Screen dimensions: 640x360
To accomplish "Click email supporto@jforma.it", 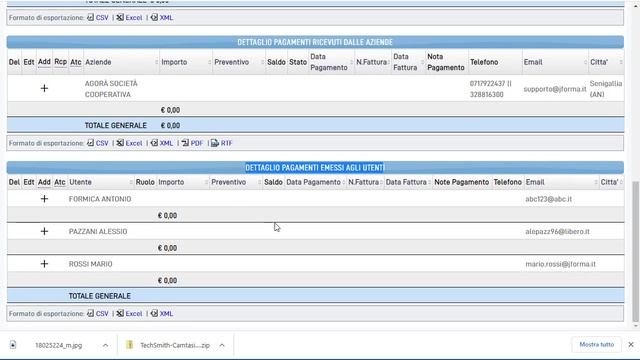I will pyautogui.click(x=555, y=89).
